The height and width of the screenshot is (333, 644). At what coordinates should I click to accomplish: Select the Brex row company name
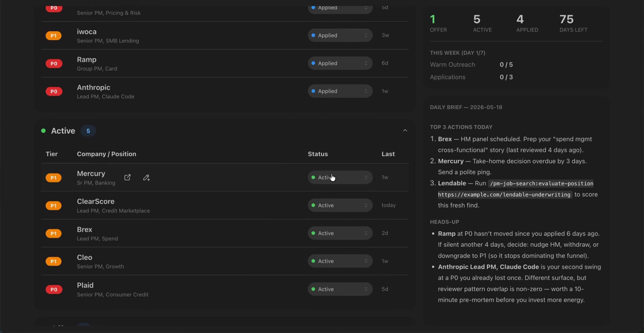coord(85,229)
